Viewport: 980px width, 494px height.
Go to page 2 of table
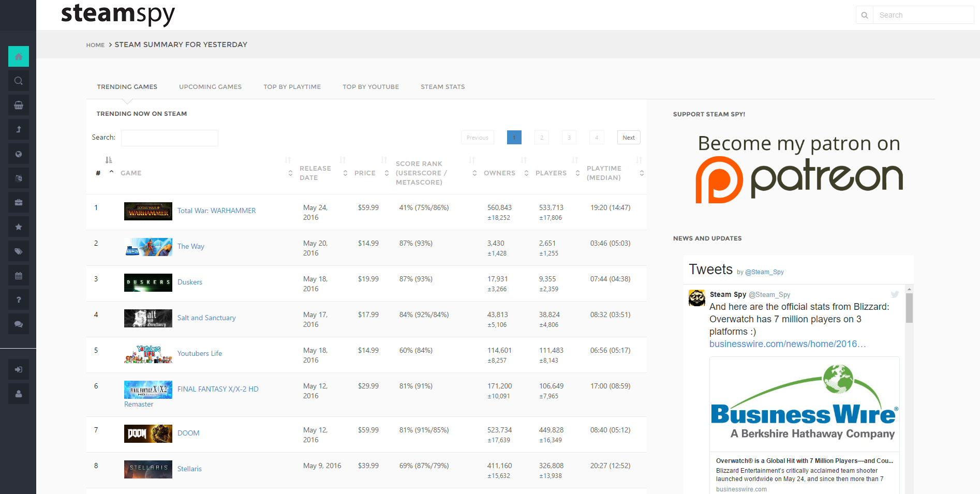pyautogui.click(x=542, y=138)
